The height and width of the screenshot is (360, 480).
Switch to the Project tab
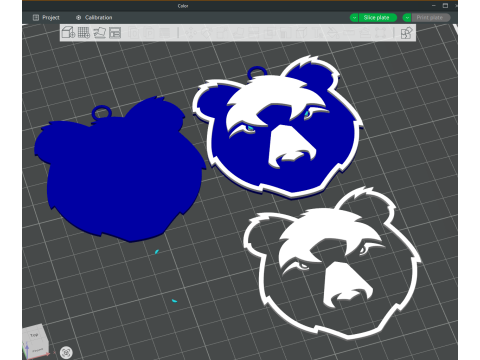pos(46,17)
